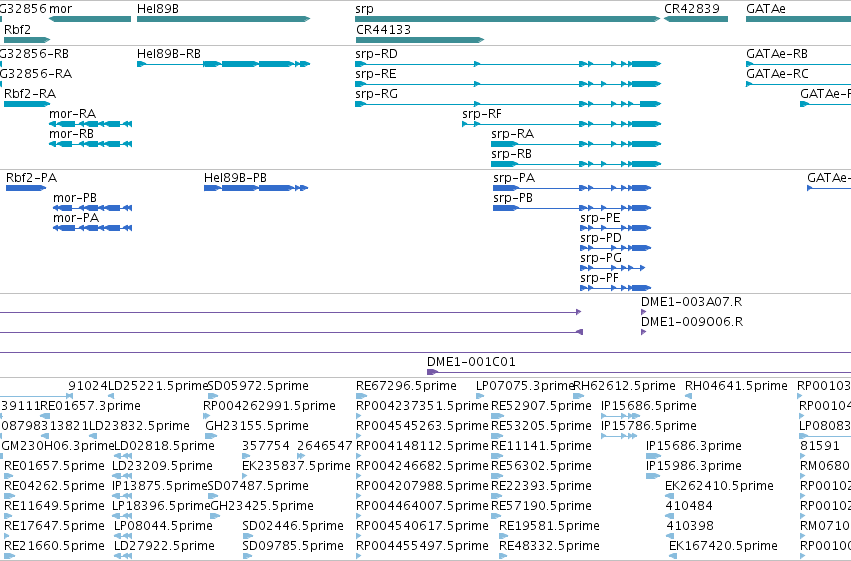This screenshot has height=561, width=851.
Task: Click the srp-PF protein label
Action: [599, 278]
